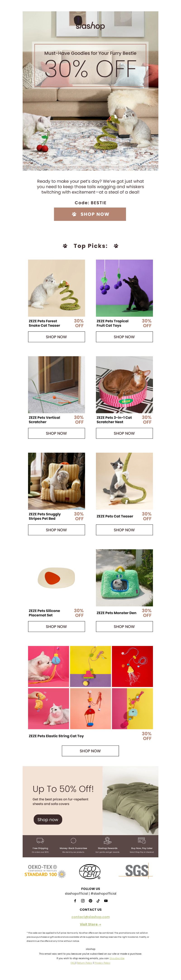Viewport: 181px width, 980px height.
Task: Click the Free Shipping truck icon
Action: (40, 840)
